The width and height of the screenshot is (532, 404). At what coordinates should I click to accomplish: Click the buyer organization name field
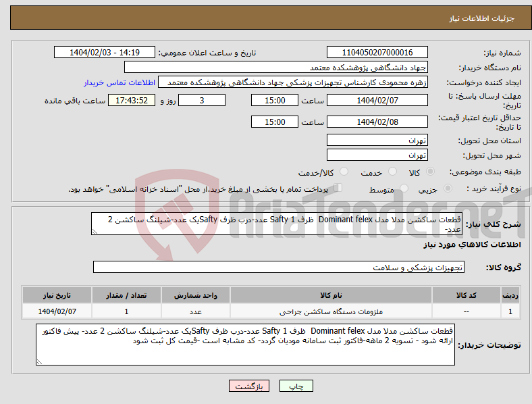(276, 67)
